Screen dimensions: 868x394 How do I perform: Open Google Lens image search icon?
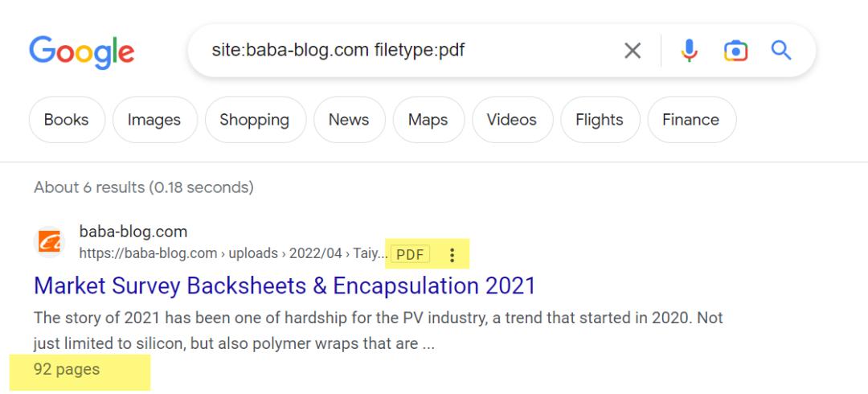[735, 51]
